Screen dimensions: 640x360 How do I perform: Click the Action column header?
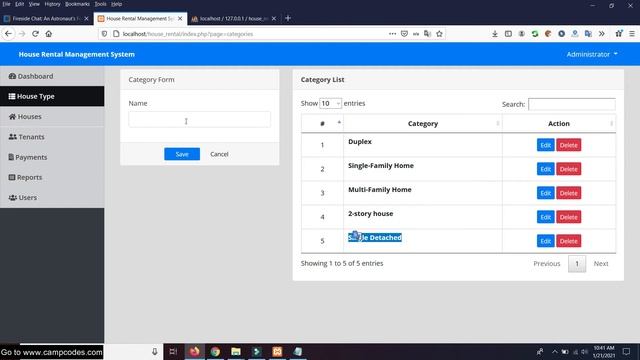tap(559, 124)
